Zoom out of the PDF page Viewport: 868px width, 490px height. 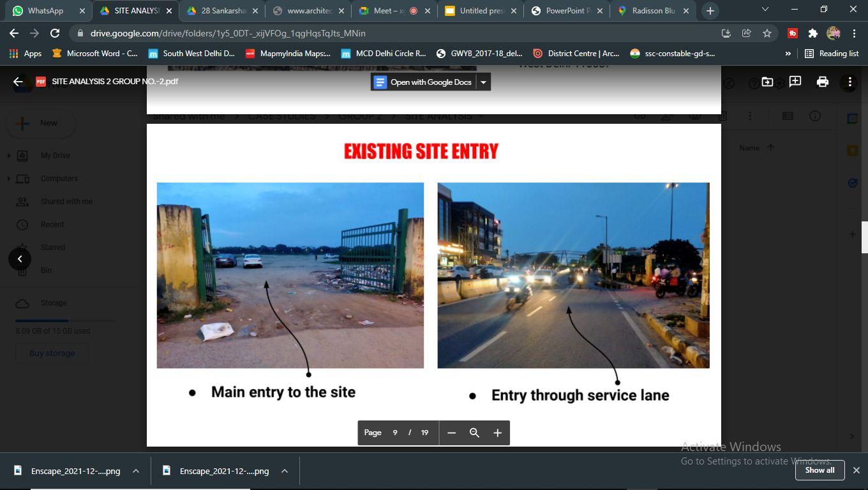click(451, 433)
